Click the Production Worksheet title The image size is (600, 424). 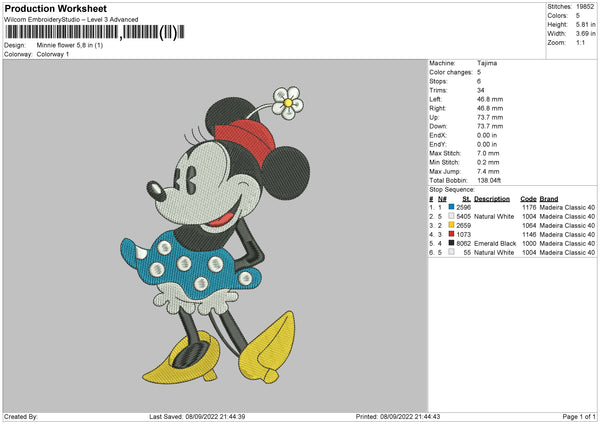[51, 7]
